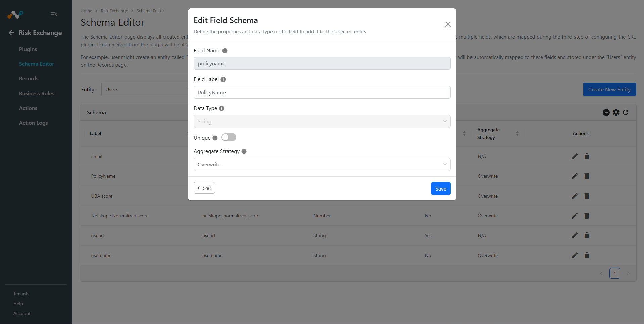Open schema settings gear icon
Screen dimensions: 644x324
click(x=616, y=113)
